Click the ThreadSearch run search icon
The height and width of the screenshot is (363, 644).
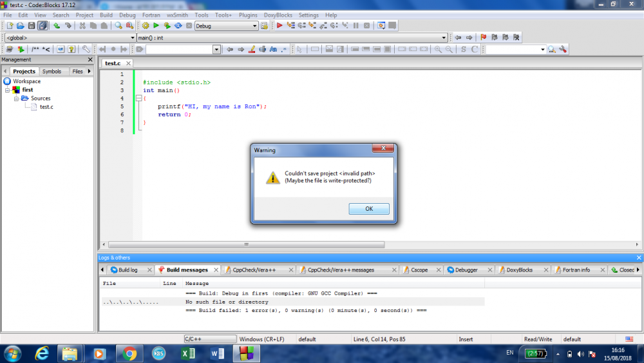[552, 50]
